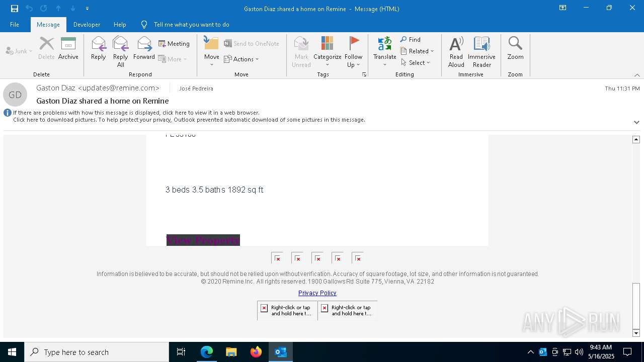Open the tray clock showing 9:43 AM
The image size is (644, 362).
602,352
